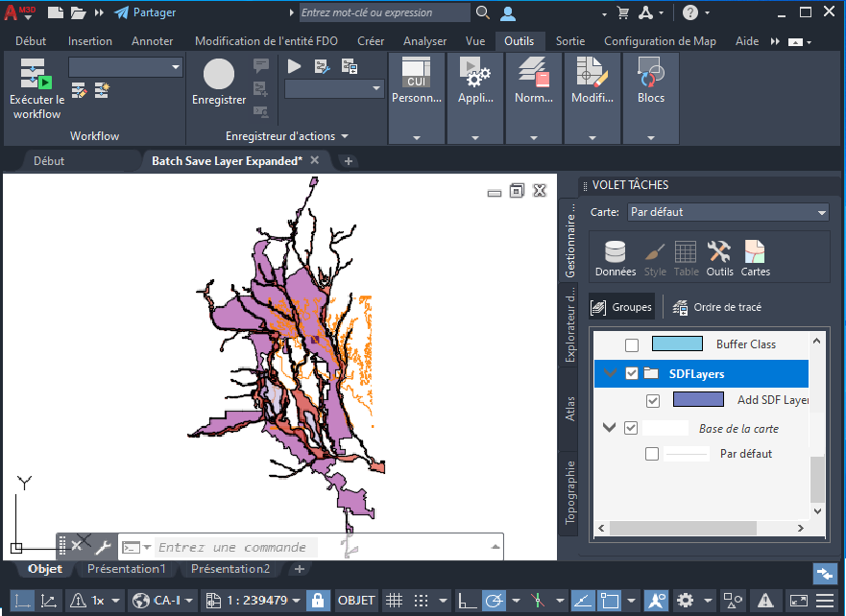This screenshot has height=616, width=846.
Task: Click the Table grid icon
Action: click(x=686, y=251)
